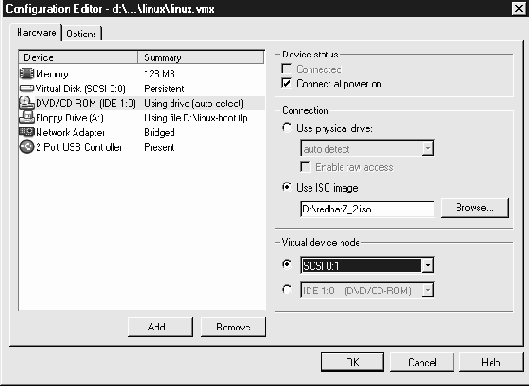Select Floppy Drive (A:) row
Image resolution: width=529 pixels, height=386 pixels.
pos(142,117)
